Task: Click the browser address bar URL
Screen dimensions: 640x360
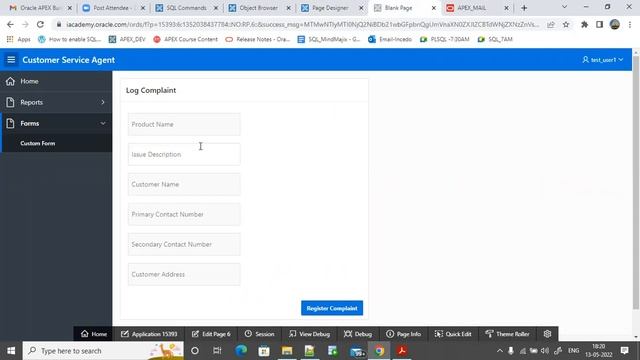Action: [x=302, y=24]
